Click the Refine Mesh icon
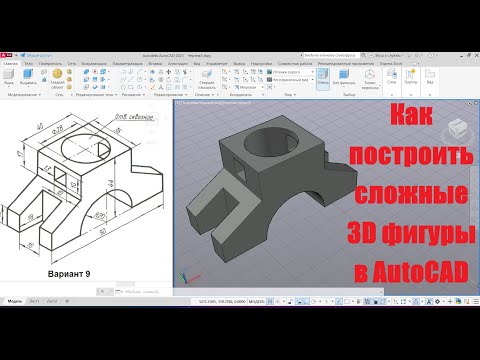 pos(69,87)
